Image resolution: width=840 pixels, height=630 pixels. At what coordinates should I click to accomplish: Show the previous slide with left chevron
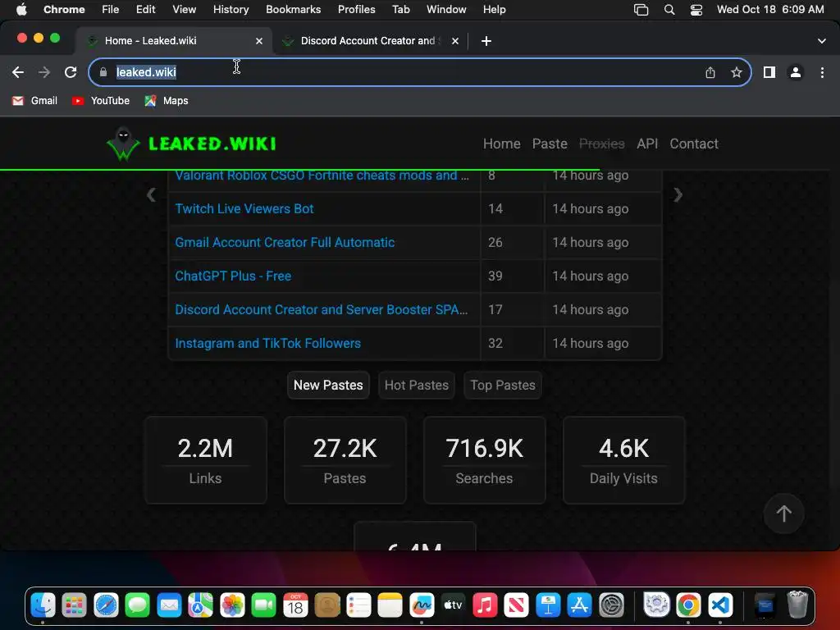point(152,195)
